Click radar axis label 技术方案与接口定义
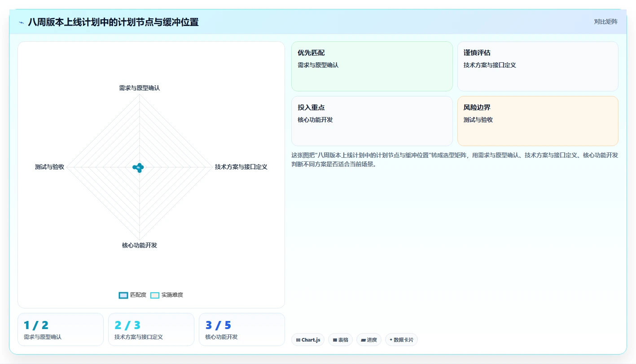 pos(241,167)
